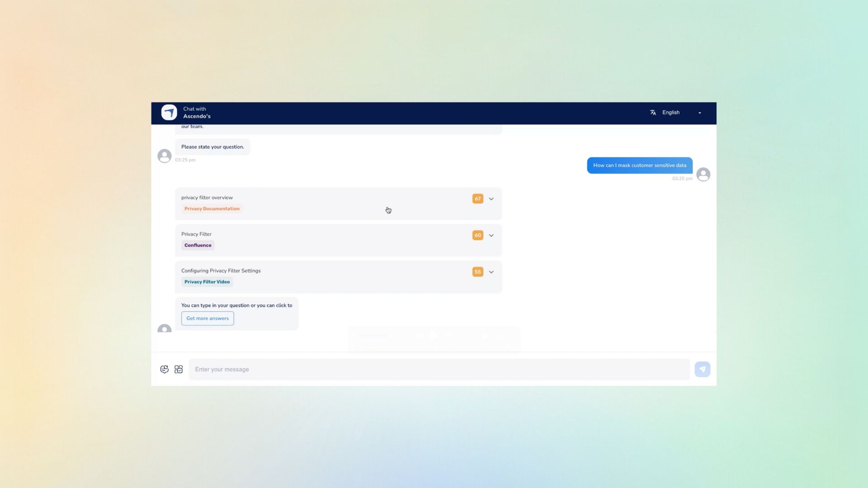Click the Ascendo logo in header
The image size is (868, 488).
pos(169,113)
